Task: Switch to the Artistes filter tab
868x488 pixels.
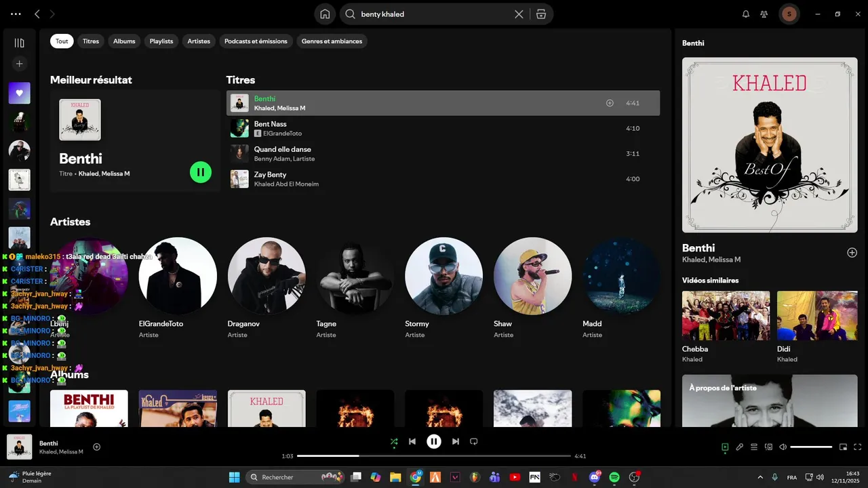Action: tap(199, 41)
